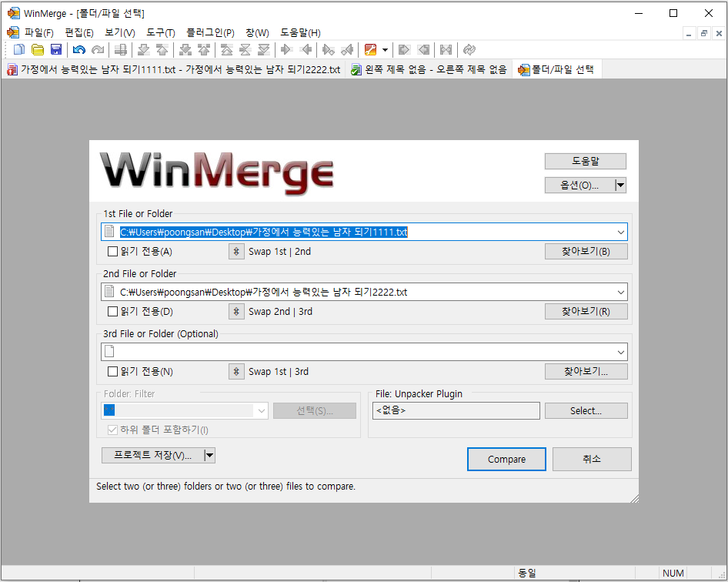Viewport: 728px width, 582px height.
Task: Click the Next difference down-arrow icon
Action: click(x=144, y=50)
